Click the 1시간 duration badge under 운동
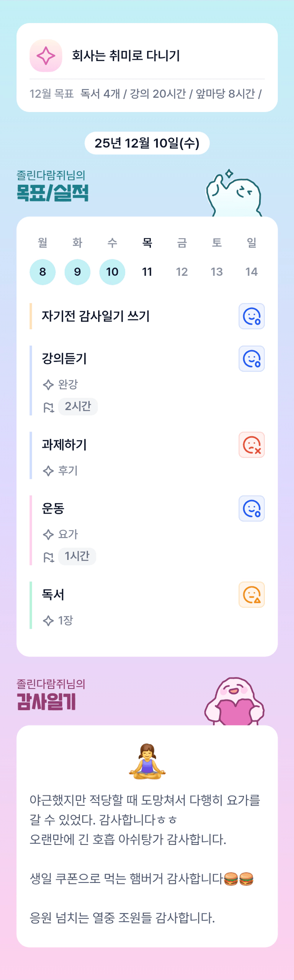The image size is (294, 980). pyautogui.click(x=77, y=556)
